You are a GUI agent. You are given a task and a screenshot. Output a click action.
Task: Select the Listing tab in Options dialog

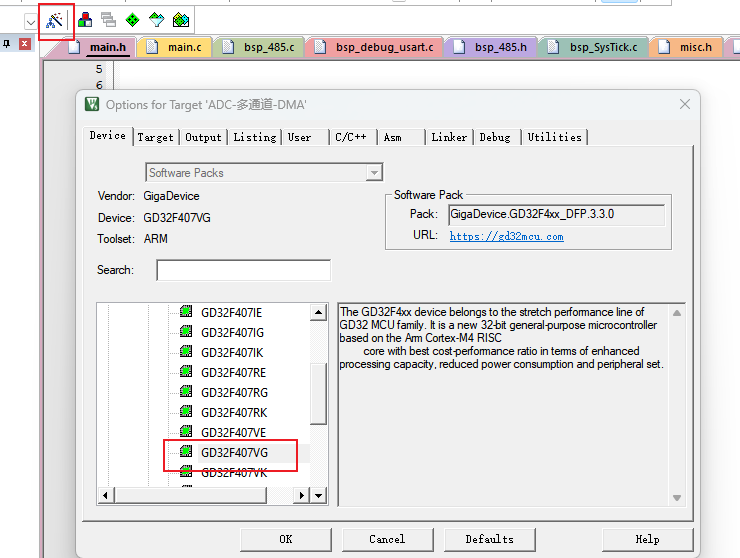pos(255,137)
